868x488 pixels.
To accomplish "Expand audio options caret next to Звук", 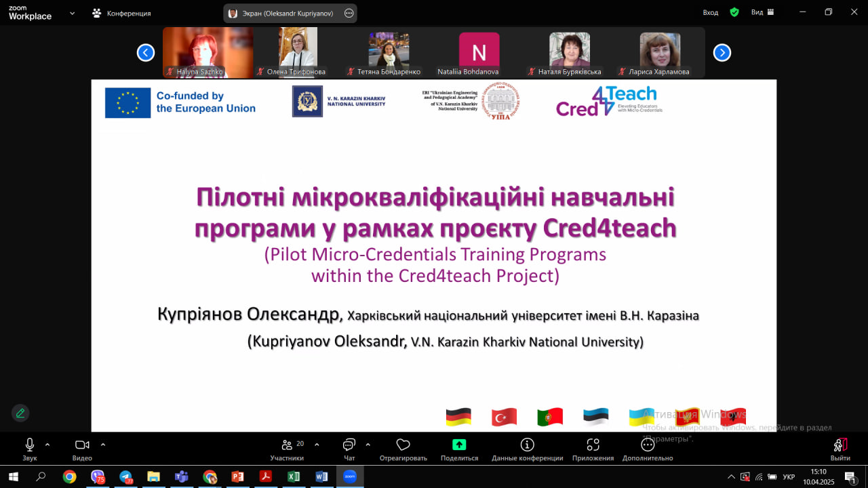I will pyautogui.click(x=47, y=445).
